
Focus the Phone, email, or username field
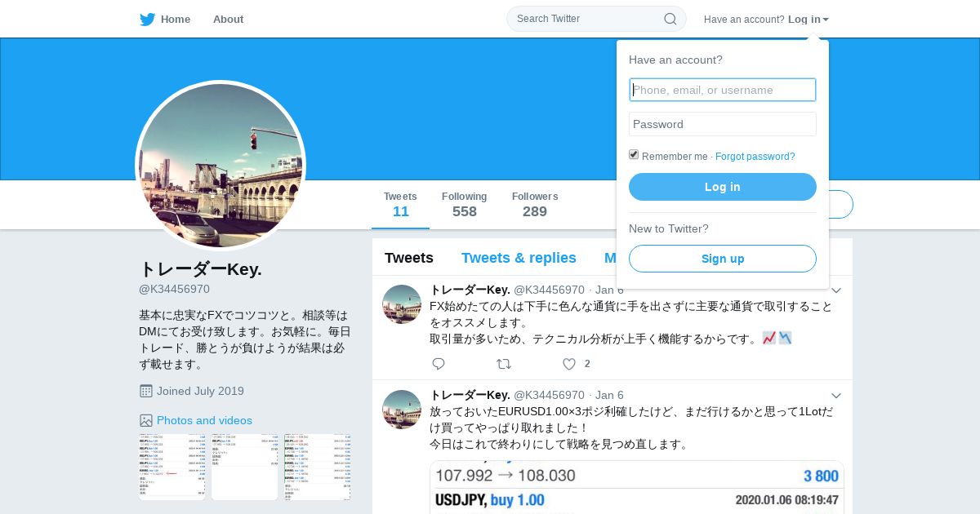point(723,90)
